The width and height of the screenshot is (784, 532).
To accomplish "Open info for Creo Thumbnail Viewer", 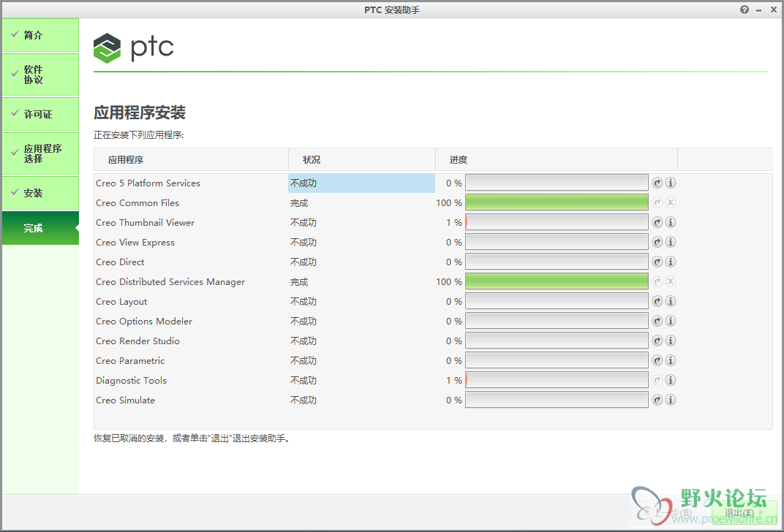I will [x=671, y=222].
